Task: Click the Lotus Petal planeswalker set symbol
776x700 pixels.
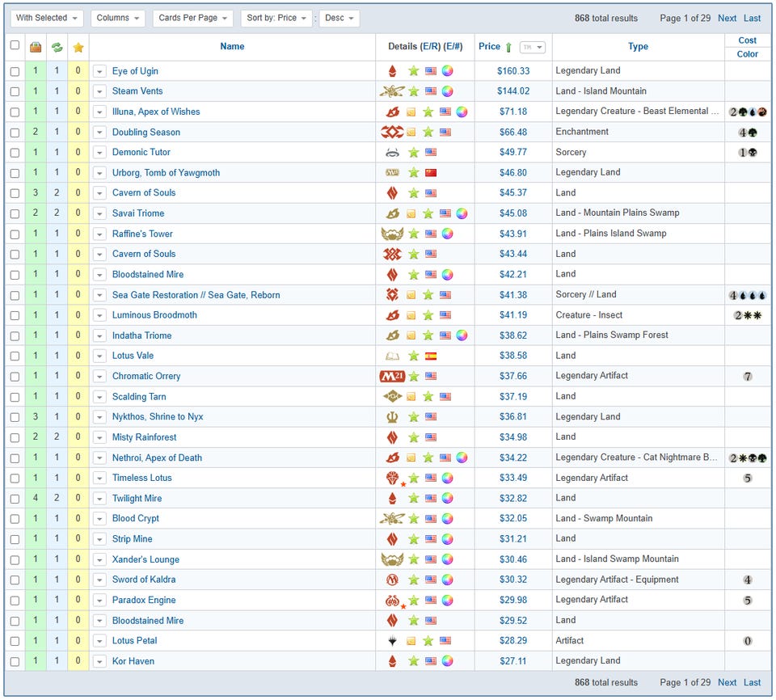Action: click(x=393, y=641)
